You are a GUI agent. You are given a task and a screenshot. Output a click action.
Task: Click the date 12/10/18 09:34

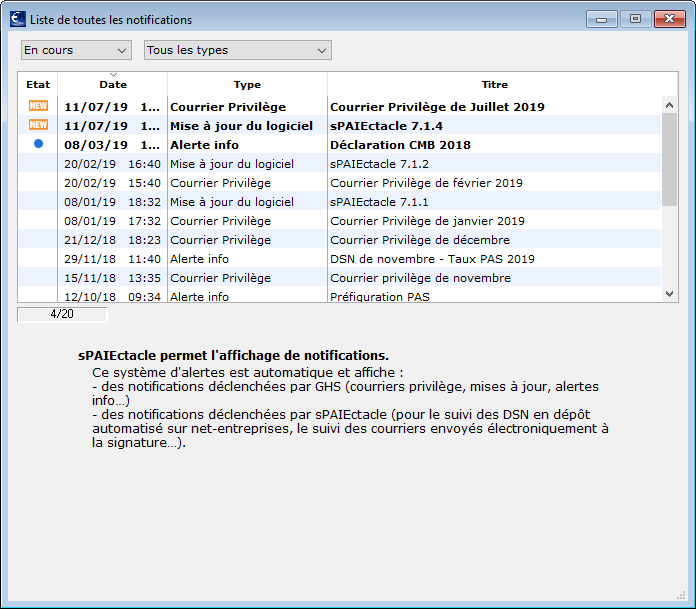(112, 297)
